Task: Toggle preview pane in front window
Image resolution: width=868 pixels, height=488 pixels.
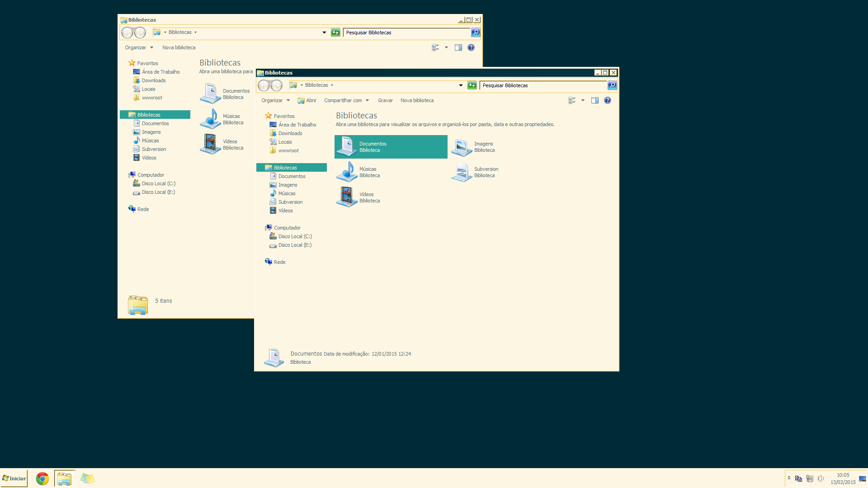Action: (595, 100)
